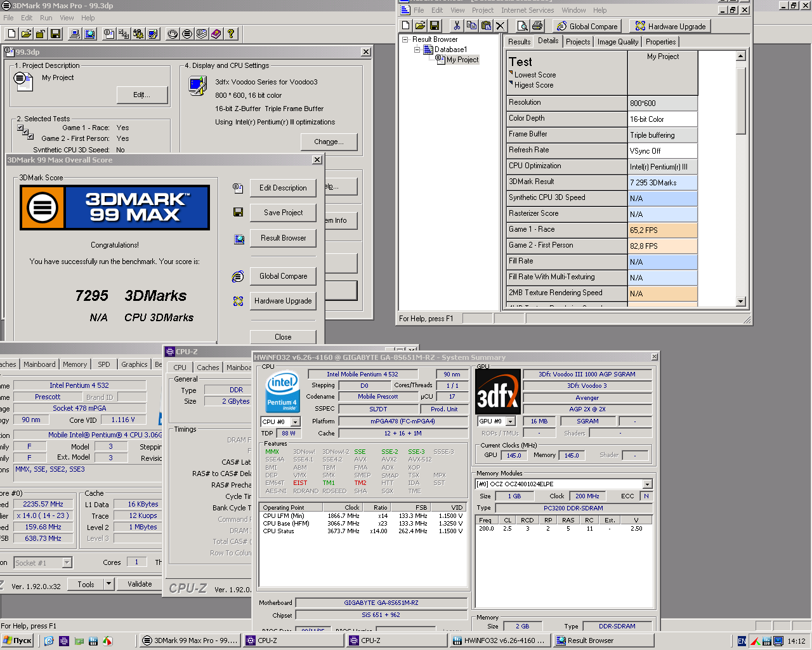812x650 pixels.
Task: Click the Internet Explorer quick launch icon
Action: (x=49, y=641)
